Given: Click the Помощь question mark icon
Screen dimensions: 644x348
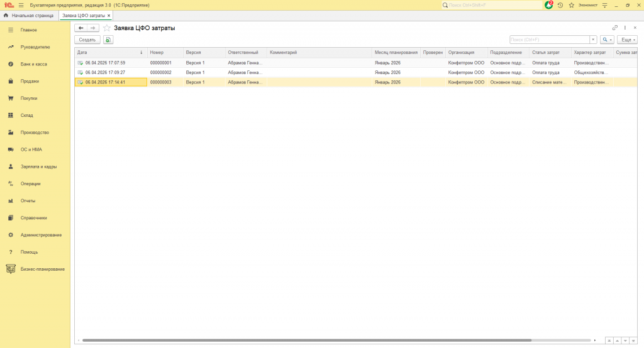Looking at the screenshot, I should (11, 253).
